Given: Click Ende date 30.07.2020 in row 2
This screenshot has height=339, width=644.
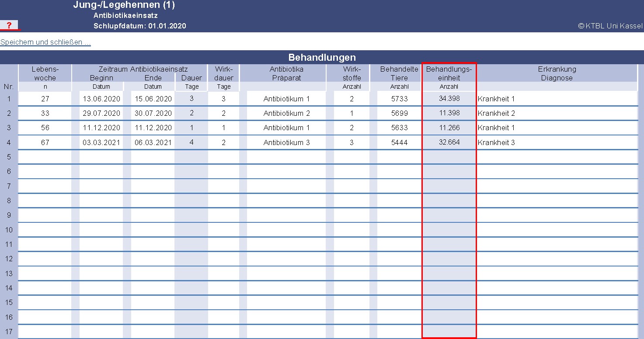Looking at the screenshot, I should (153, 113).
